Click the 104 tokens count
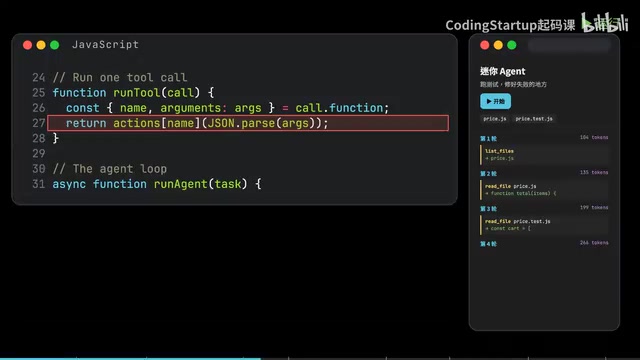This screenshot has width=640, height=360. (x=594, y=138)
